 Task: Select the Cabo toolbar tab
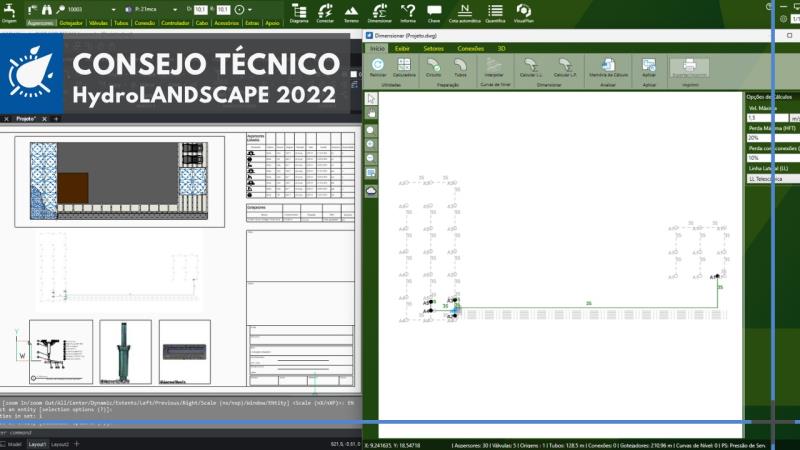202,23
